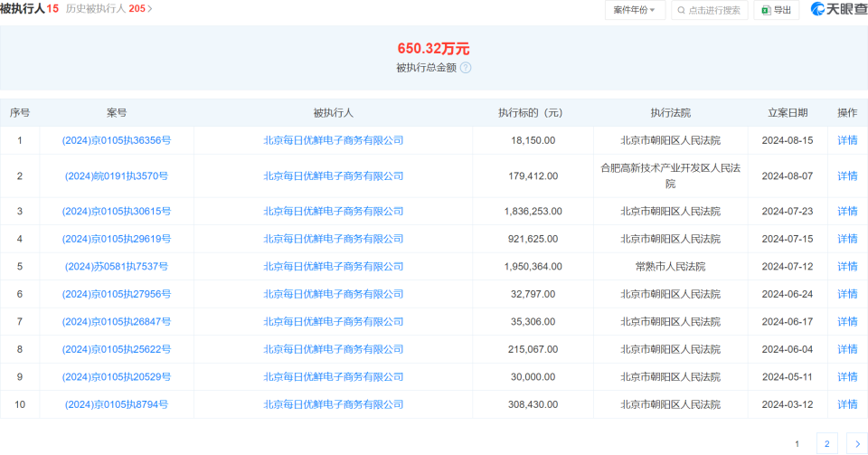Open the help icon beside 被执行总金额

pyautogui.click(x=466, y=68)
